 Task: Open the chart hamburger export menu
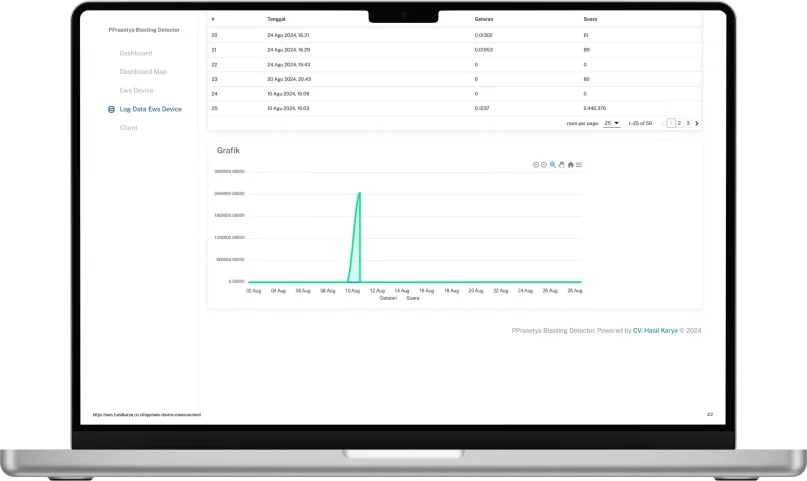[579, 164]
